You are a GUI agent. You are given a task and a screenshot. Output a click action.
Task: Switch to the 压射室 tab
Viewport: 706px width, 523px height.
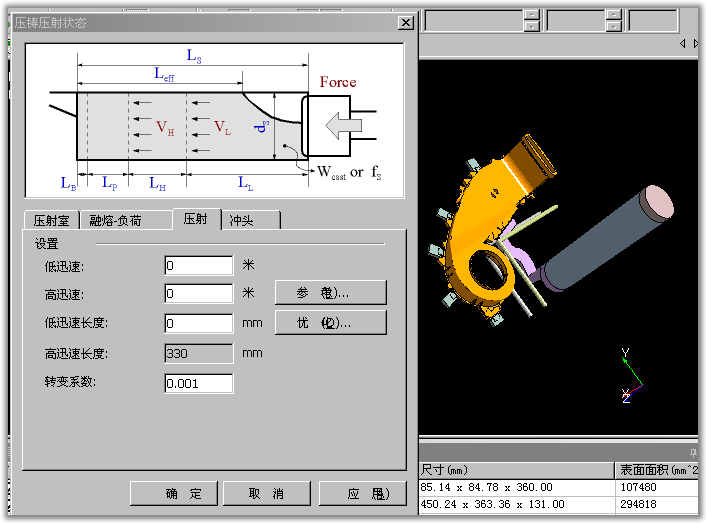(x=51, y=221)
